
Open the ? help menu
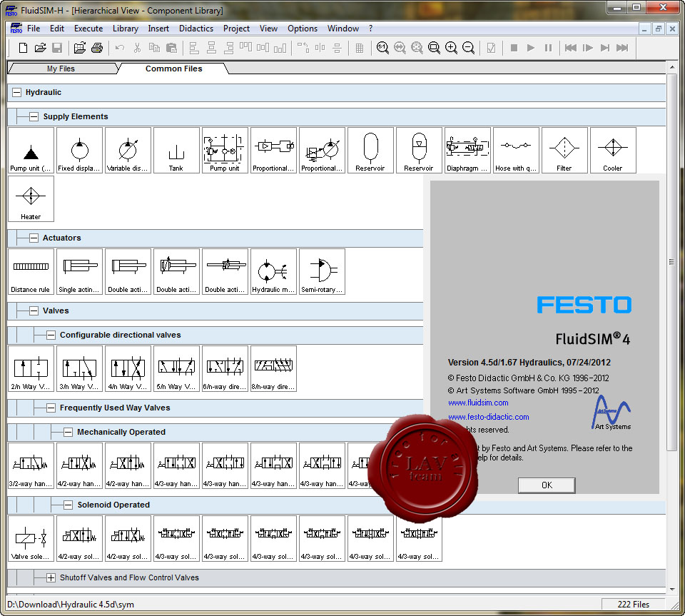[370, 29]
